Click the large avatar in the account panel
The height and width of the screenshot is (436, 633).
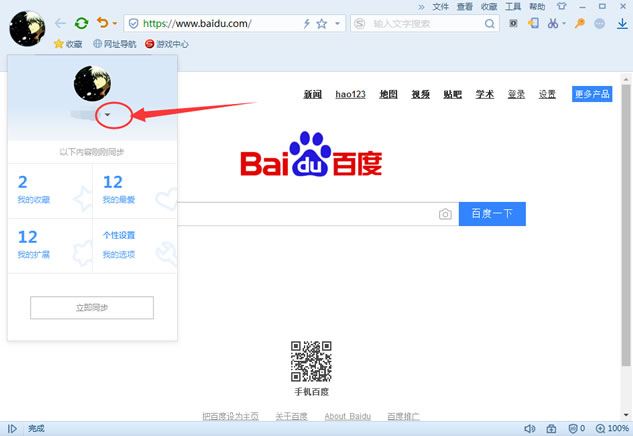click(92, 84)
